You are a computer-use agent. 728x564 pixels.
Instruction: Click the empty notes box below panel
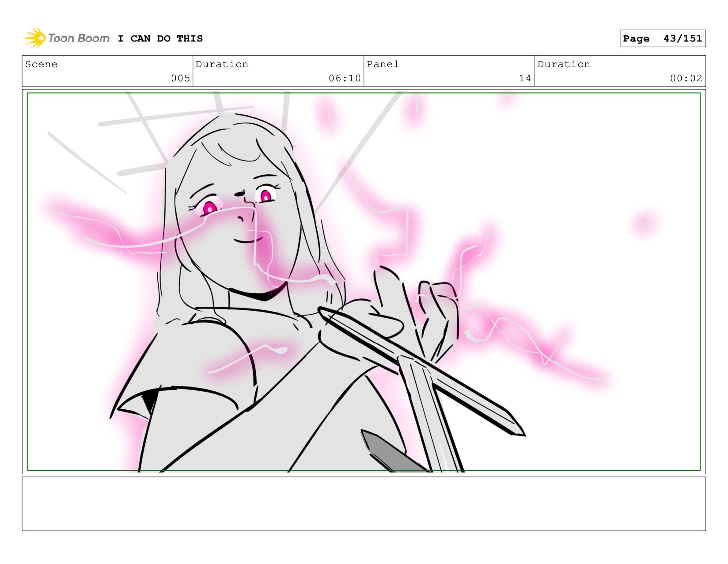coord(364,503)
